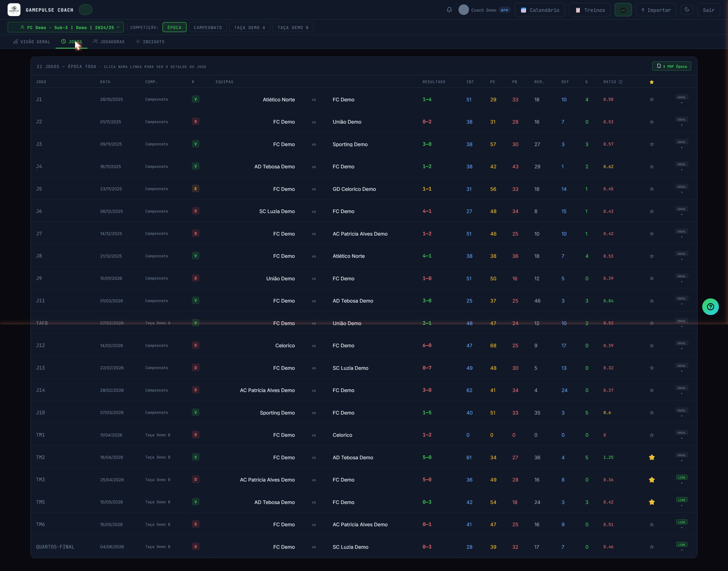The image size is (728, 571).
Task: Open LIVE badge for Quartos-Final game
Action: click(681, 545)
